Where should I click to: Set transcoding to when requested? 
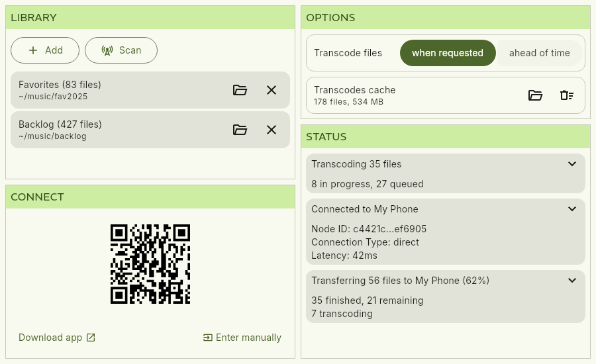click(x=447, y=53)
